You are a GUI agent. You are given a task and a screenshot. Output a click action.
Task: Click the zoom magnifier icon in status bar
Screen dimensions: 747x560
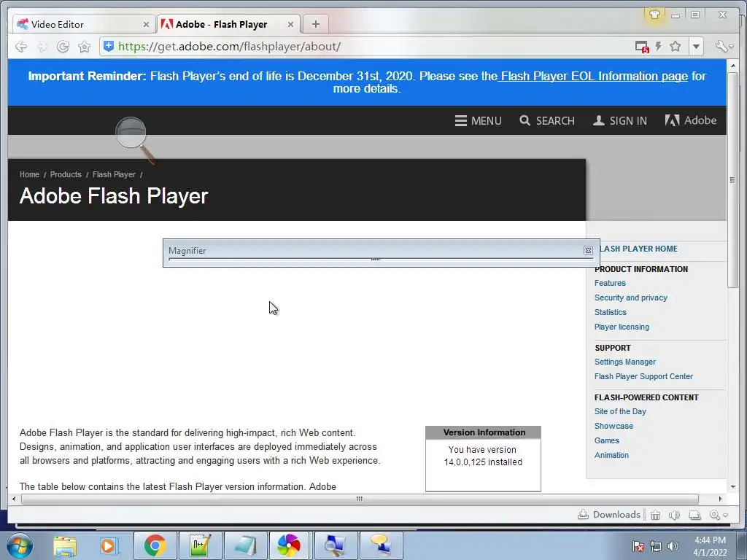[x=714, y=515]
